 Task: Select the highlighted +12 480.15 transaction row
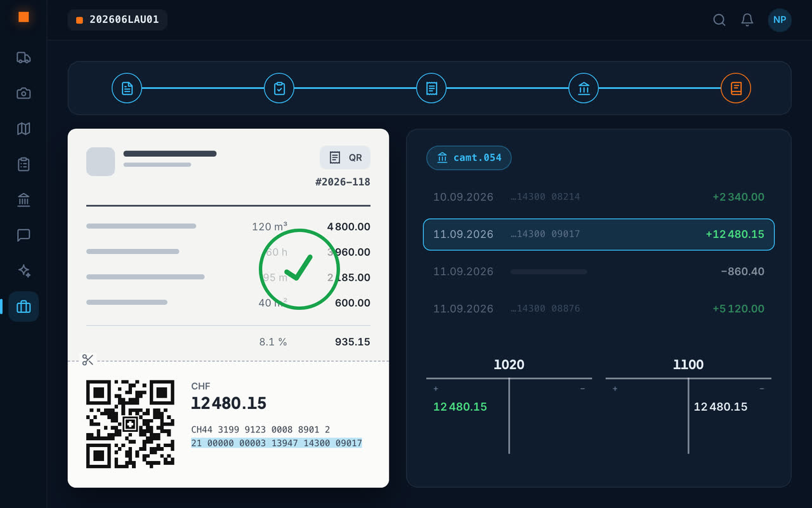tap(599, 234)
